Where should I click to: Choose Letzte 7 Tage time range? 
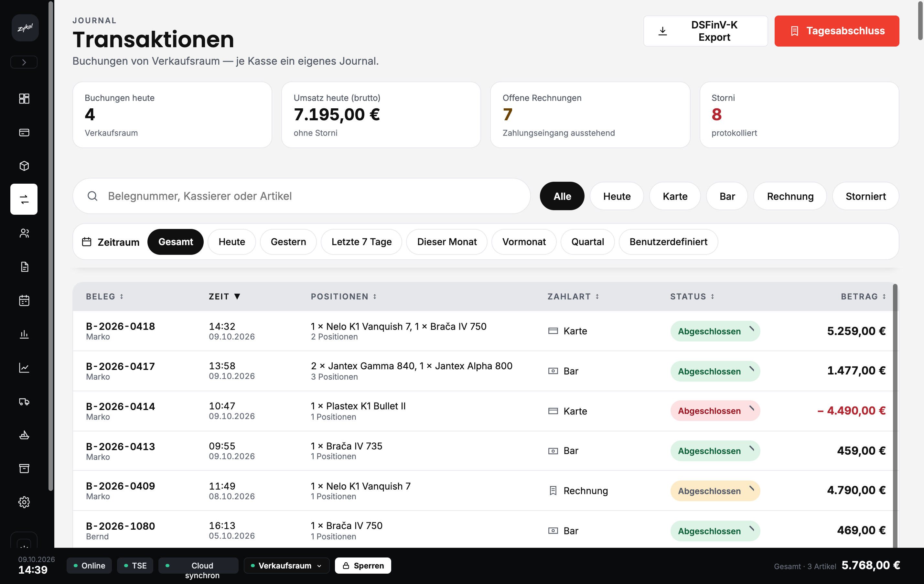[x=361, y=242]
